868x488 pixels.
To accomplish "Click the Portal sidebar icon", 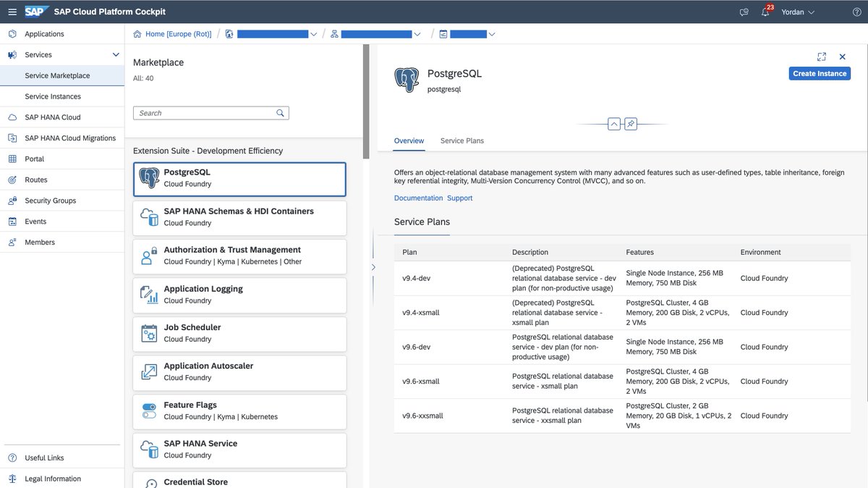I will pos(12,159).
